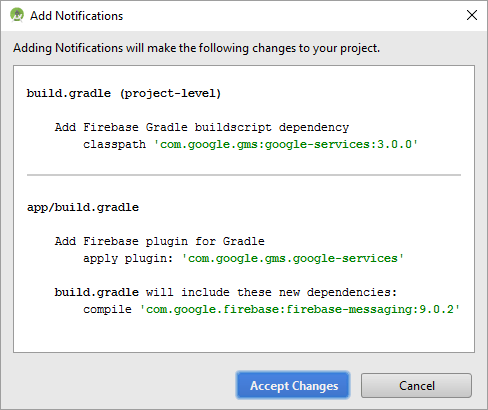Select the build.gradle (project-level) heading
Viewport: 488px width, 410px height.
click(x=124, y=93)
